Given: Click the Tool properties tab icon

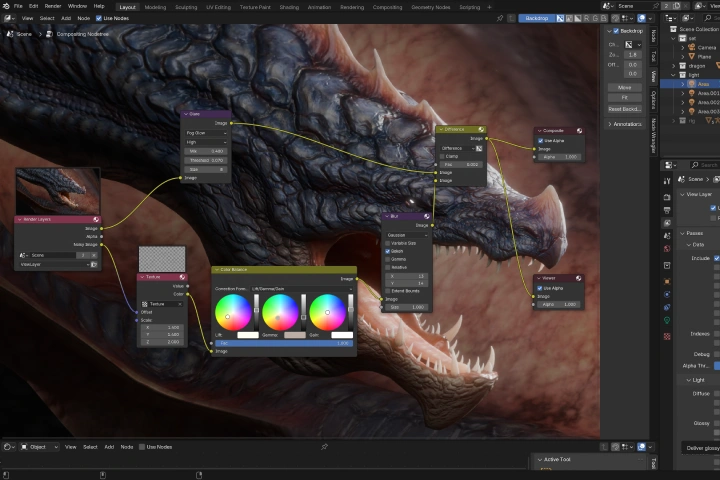Looking at the screenshot, I should 667,181.
